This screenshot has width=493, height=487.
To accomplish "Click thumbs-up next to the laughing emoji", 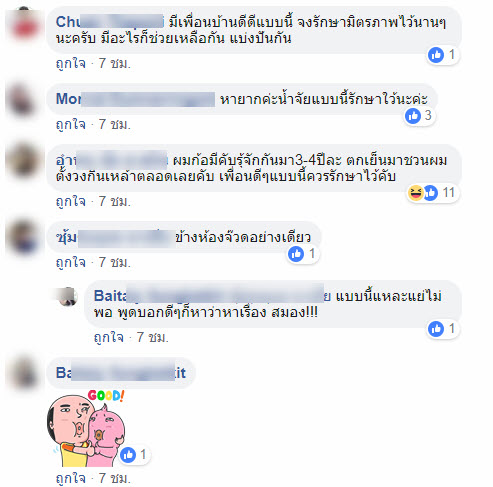I will point(430,193).
